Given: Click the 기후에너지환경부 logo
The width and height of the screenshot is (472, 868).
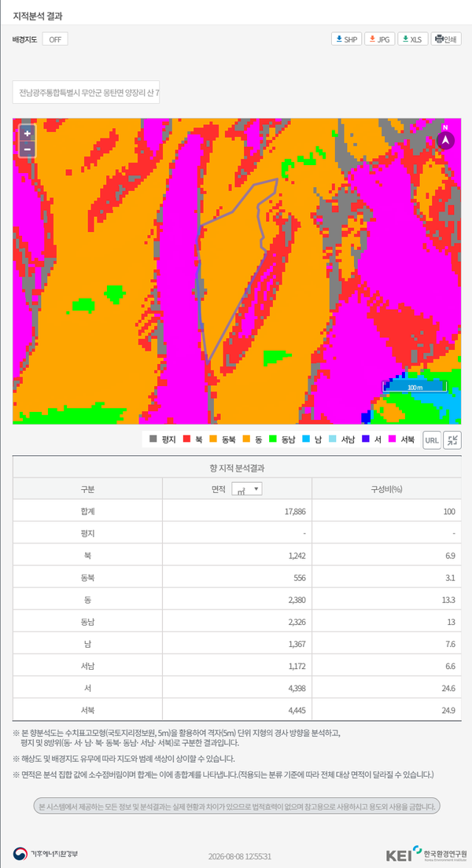Looking at the screenshot, I should 46,853.
